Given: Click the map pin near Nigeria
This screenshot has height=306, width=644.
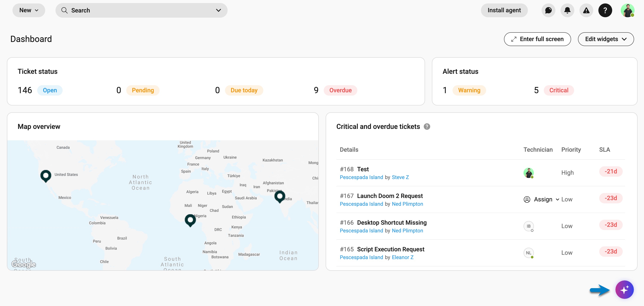Looking at the screenshot, I should click(190, 220).
